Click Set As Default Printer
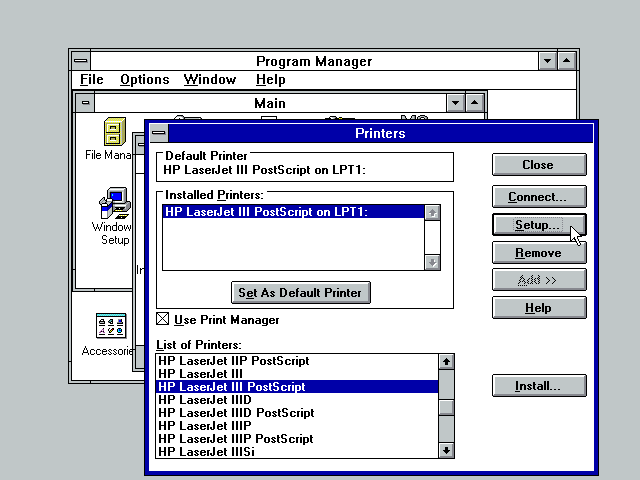Viewport: 640px width, 480px height. [301, 293]
